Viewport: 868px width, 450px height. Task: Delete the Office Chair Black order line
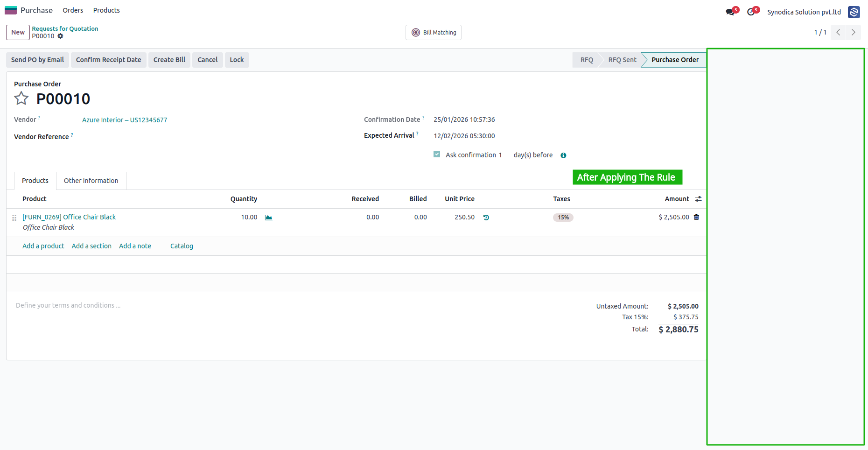(697, 217)
